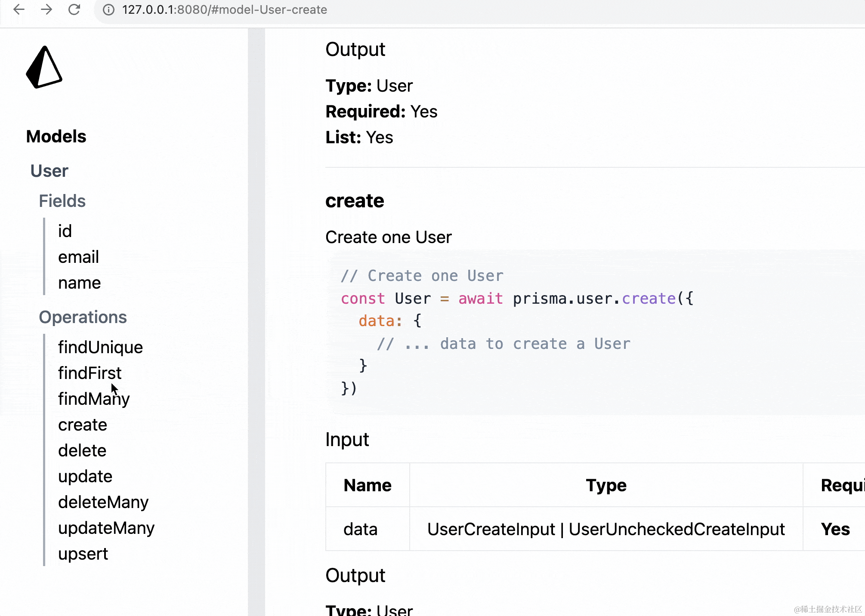
Task: Jump to the name field
Action: [x=79, y=283]
